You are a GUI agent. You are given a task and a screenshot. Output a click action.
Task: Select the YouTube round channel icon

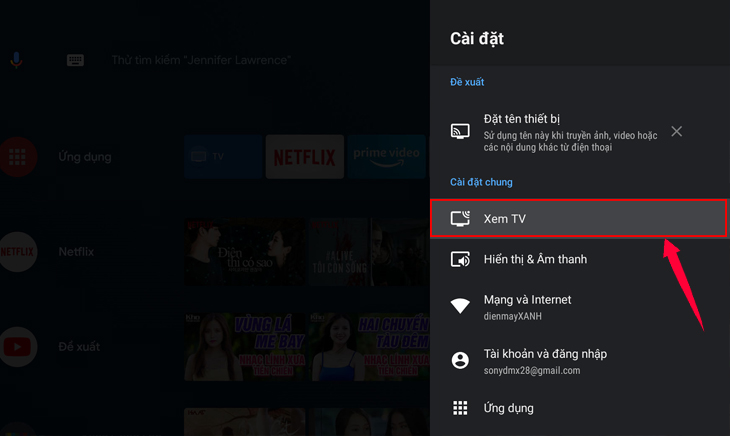[x=17, y=346]
